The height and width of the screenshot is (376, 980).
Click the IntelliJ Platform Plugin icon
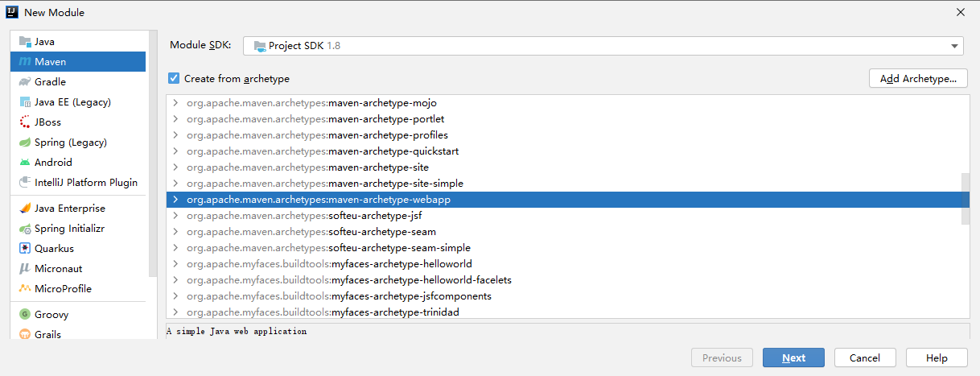click(25, 183)
